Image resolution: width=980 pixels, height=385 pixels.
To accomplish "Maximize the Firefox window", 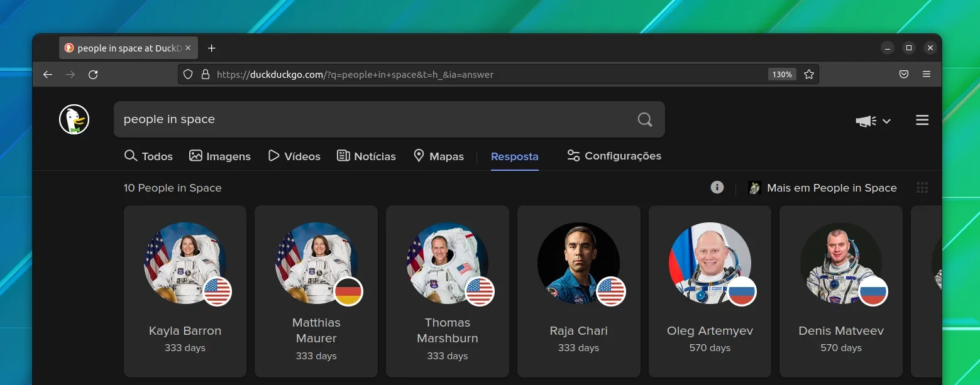I will coord(908,48).
